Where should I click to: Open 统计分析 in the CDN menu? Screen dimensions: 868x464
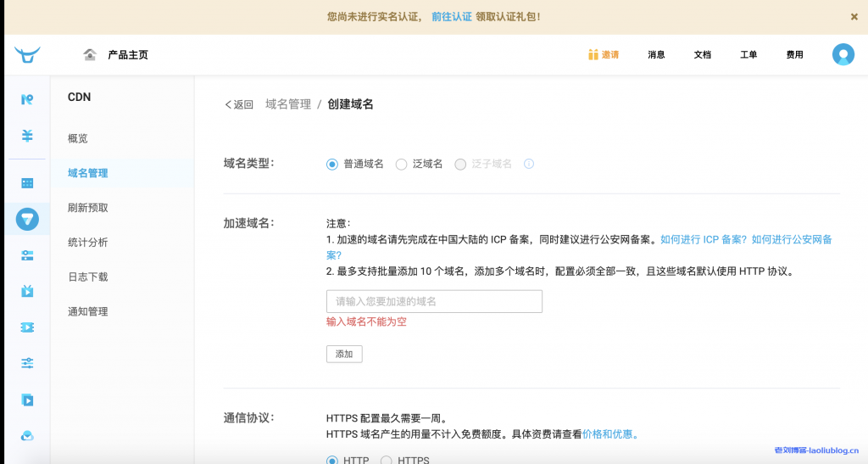(x=88, y=243)
